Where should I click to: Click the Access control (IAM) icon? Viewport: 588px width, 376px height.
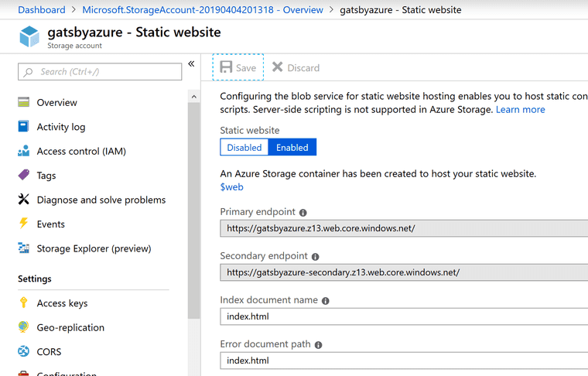24,151
